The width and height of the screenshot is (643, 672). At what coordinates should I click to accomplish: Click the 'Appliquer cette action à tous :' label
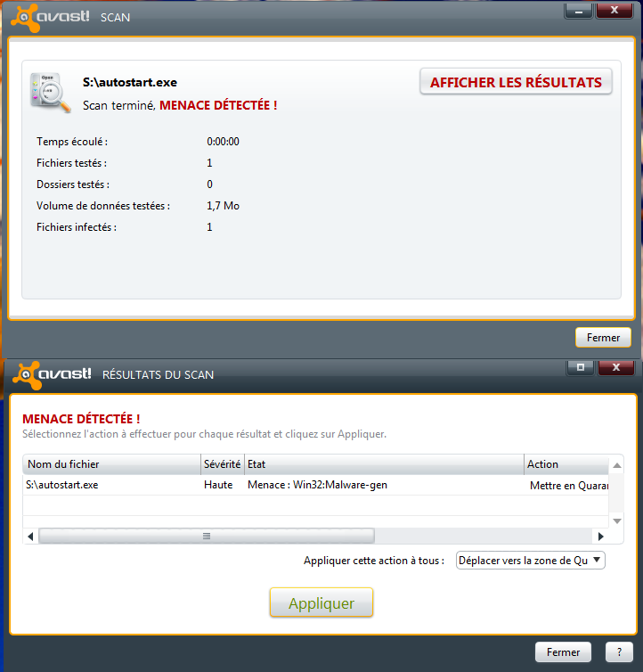[x=374, y=561]
